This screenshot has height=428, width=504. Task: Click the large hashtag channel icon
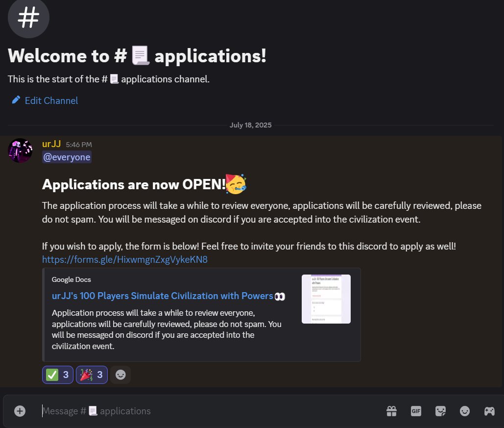[28, 17]
